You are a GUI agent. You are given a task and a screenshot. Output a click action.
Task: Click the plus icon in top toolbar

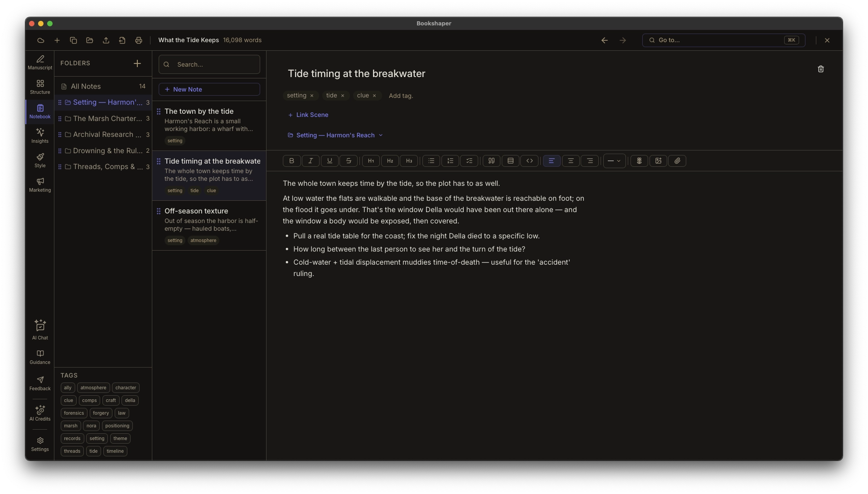pyautogui.click(x=57, y=40)
